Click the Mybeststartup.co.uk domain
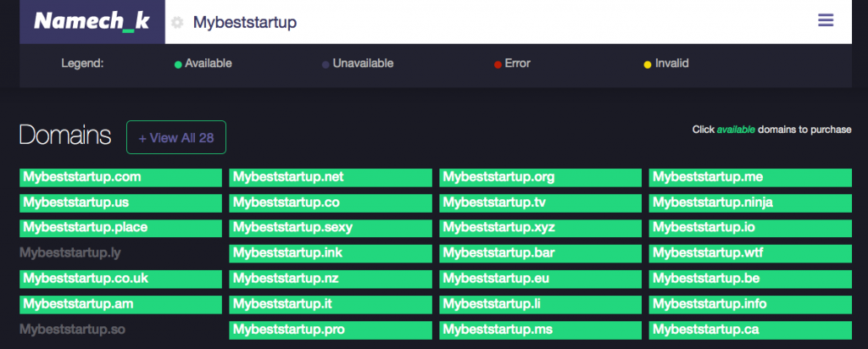The width and height of the screenshot is (868, 349). coord(120,280)
